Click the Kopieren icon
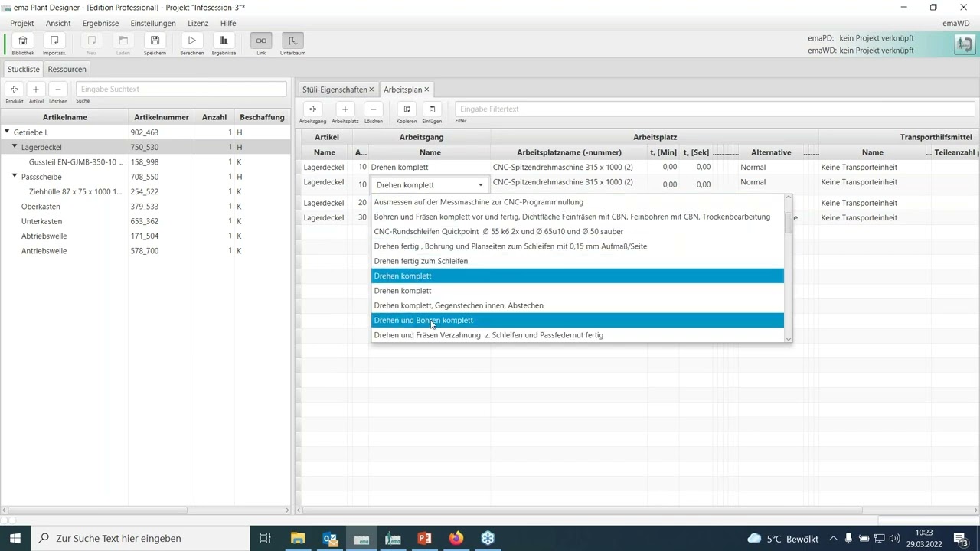 coord(407,109)
